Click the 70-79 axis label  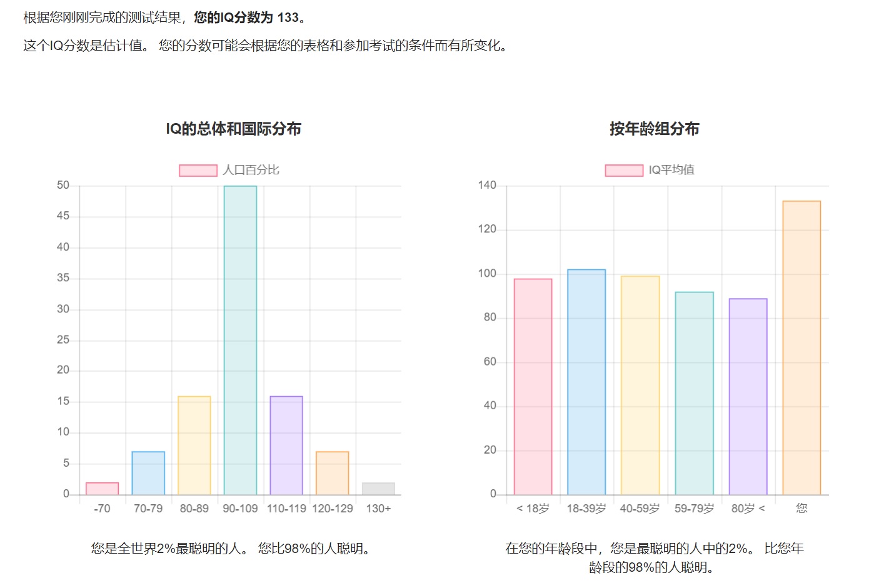tap(148, 509)
